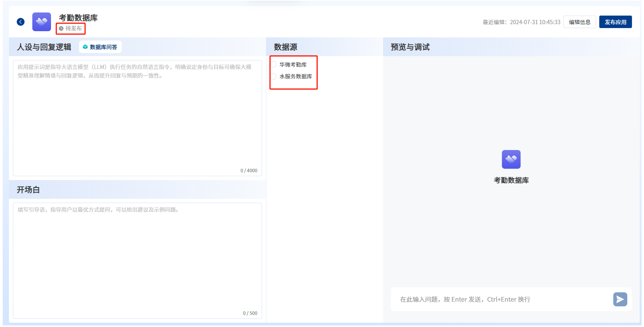Click the 0 / 4000 character counter
The height and width of the screenshot is (327, 644).
point(249,171)
